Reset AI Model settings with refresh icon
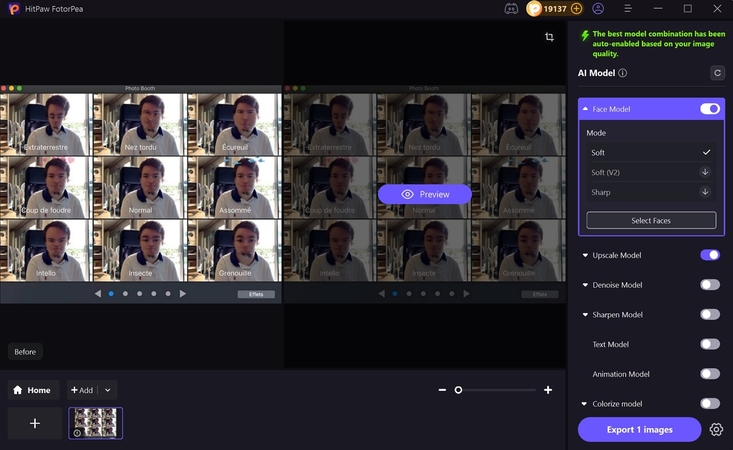 (717, 73)
